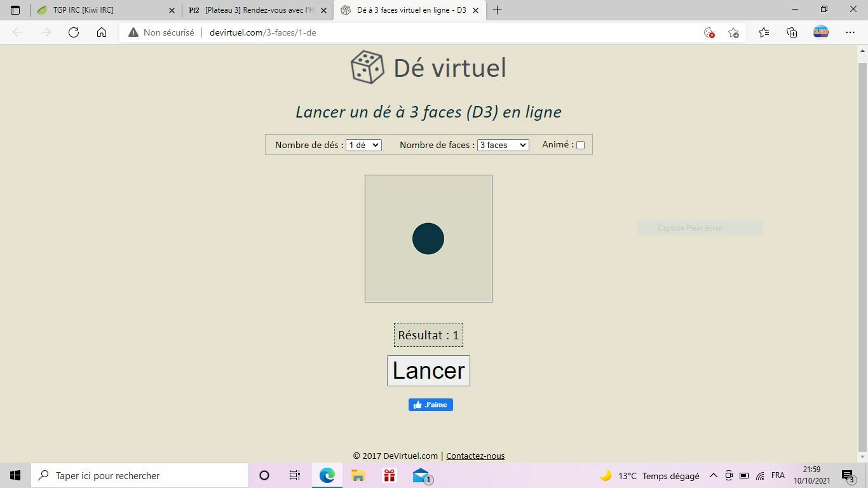Open Task View on the taskbar
The height and width of the screenshot is (488, 868).
tap(295, 475)
